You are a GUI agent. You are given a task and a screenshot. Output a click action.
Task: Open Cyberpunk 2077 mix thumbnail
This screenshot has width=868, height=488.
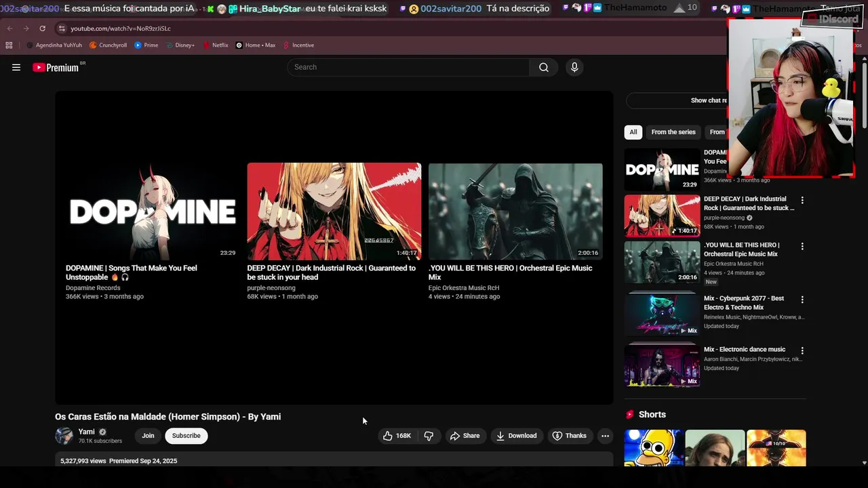pyautogui.click(x=662, y=314)
